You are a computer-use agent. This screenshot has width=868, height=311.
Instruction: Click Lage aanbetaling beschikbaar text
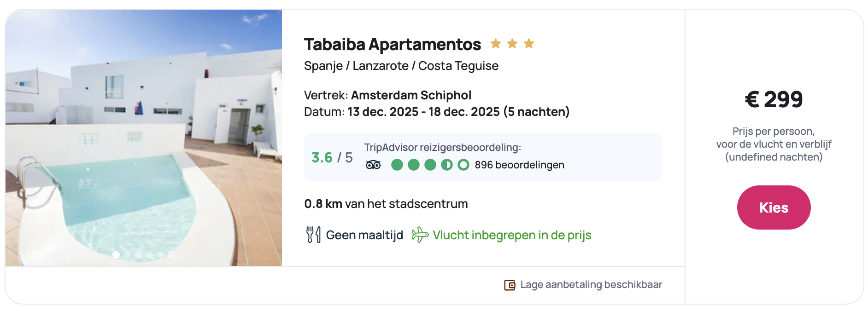tap(591, 285)
